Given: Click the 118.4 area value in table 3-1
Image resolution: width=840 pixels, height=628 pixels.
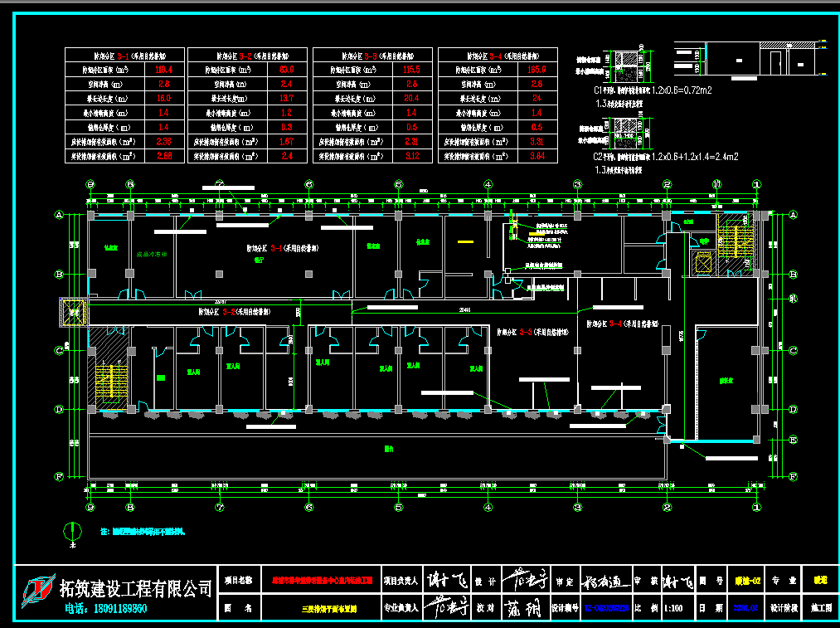Looking at the screenshot, I should click(163, 70).
